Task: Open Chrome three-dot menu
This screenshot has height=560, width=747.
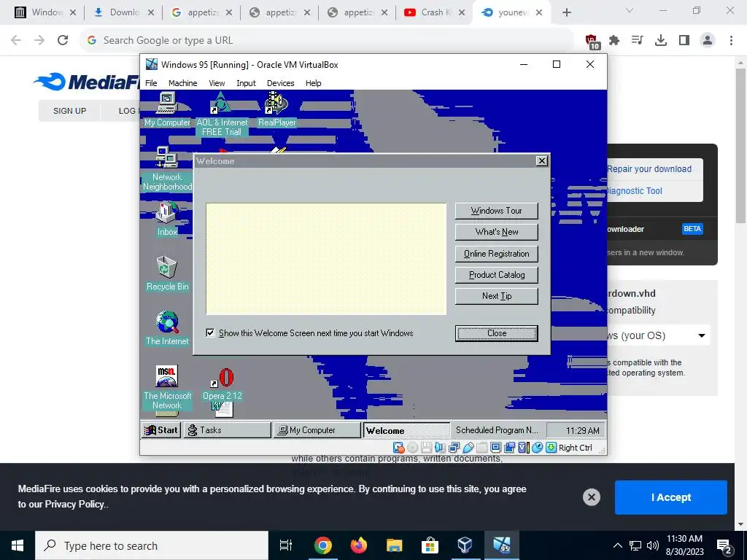Action: 731,41
